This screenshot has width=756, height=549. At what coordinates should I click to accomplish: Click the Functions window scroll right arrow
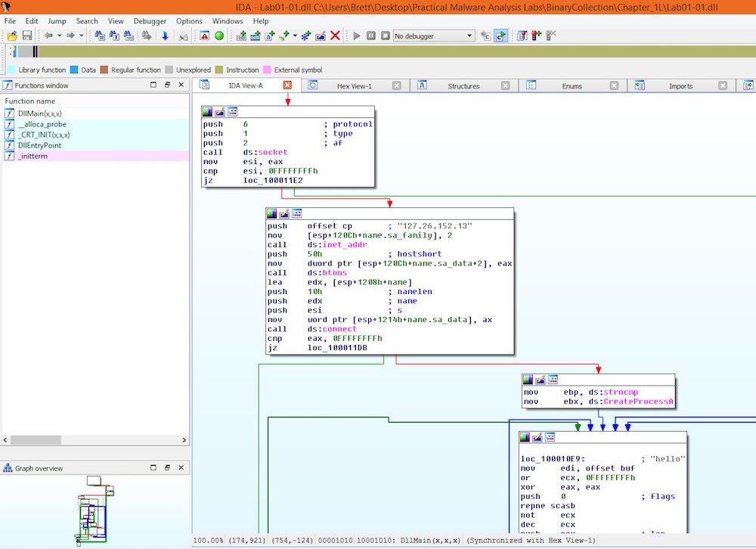point(184,440)
